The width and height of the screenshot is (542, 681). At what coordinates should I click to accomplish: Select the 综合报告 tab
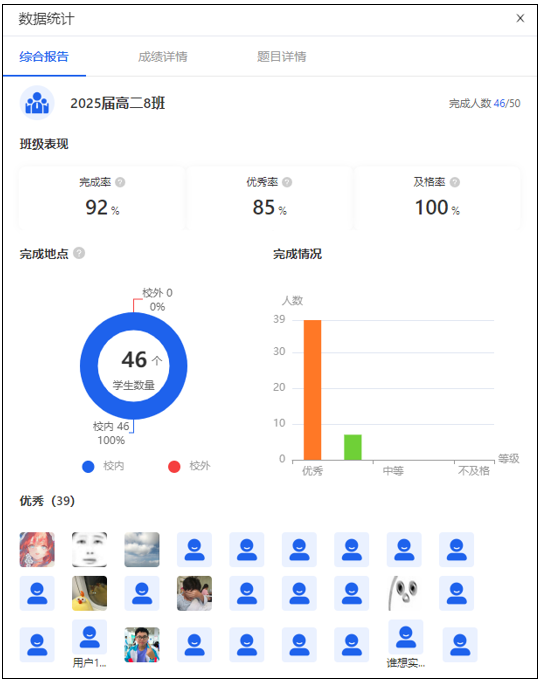click(x=44, y=56)
